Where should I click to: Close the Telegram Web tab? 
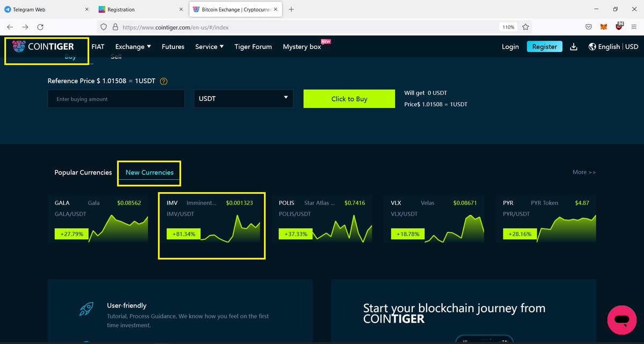click(x=87, y=9)
